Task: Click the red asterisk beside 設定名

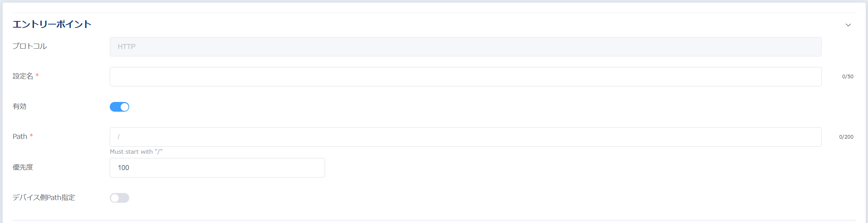Action: 37,76
